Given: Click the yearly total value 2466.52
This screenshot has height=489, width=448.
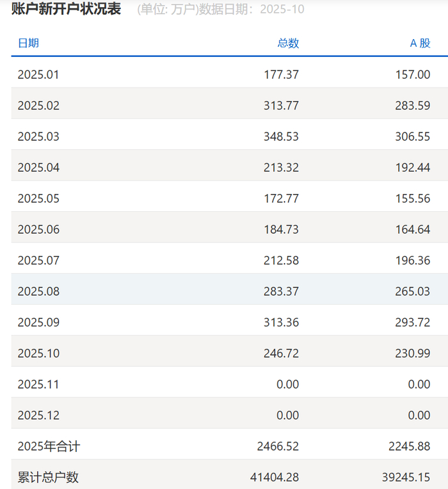Looking at the screenshot, I should 278,446.
